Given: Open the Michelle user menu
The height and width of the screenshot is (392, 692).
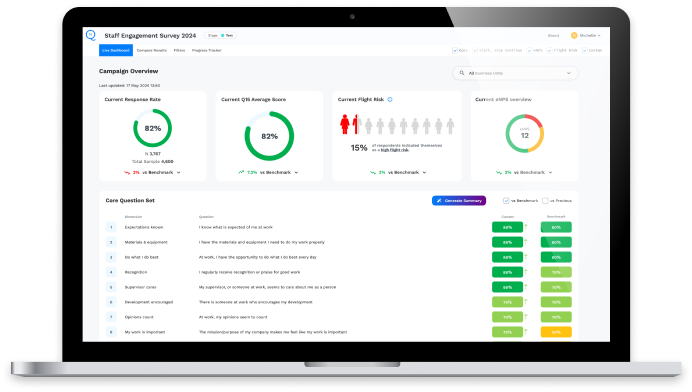Looking at the screenshot, I should pyautogui.click(x=586, y=35).
